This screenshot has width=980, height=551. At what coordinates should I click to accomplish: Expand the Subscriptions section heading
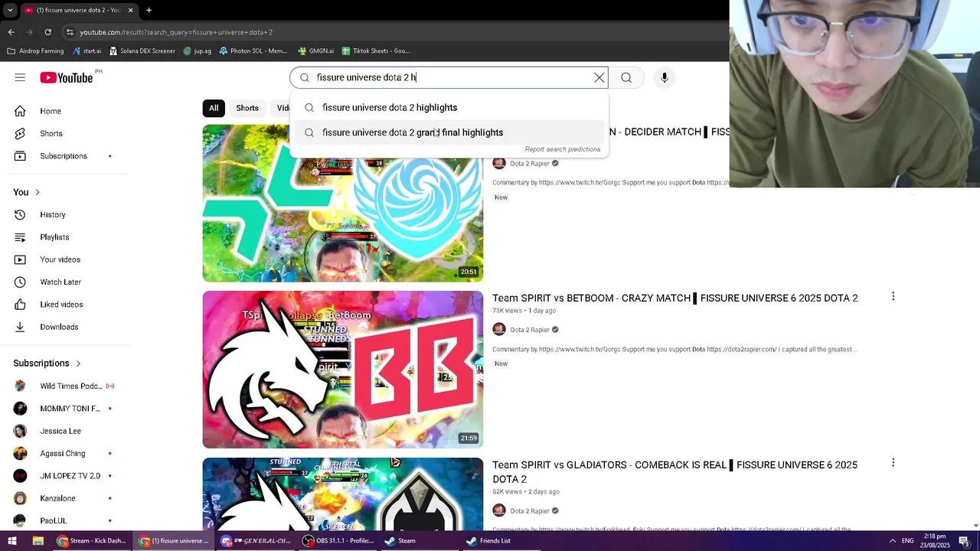[x=47, y=363]
